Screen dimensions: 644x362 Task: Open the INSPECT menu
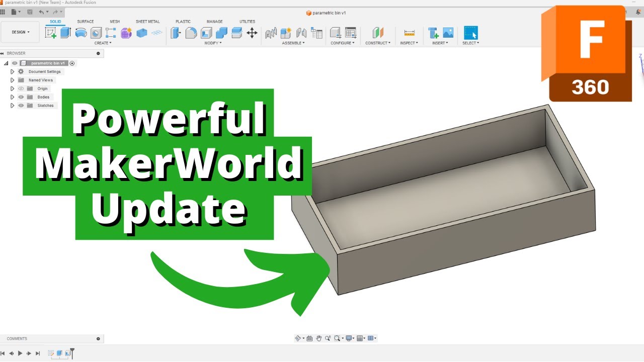click(x=409, y=43)
